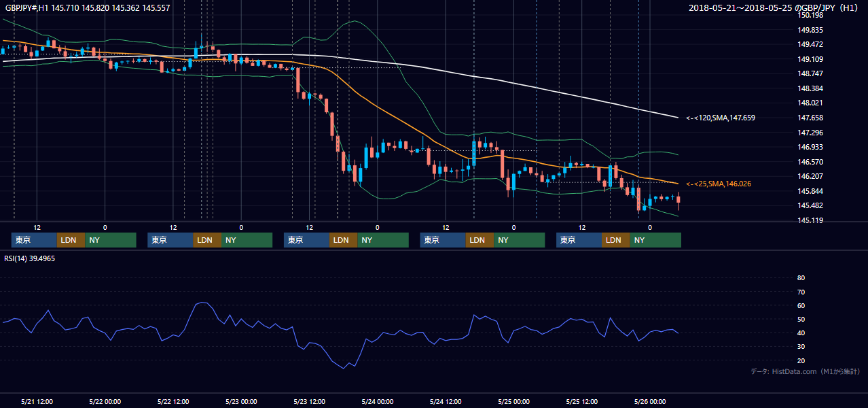
Task: Click the 5/23 12:00 time axis label
Action: [x=309, y=402]
